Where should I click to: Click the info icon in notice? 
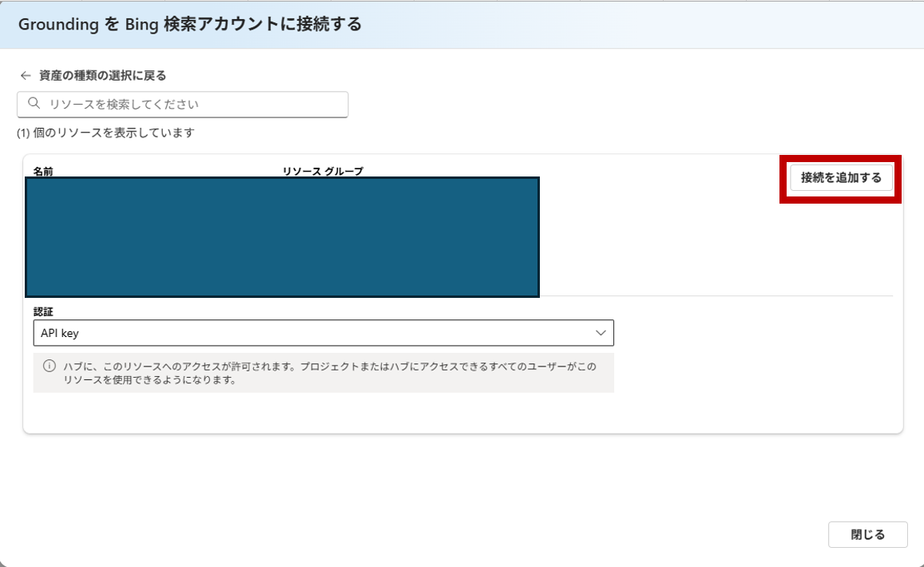(50, 366)
